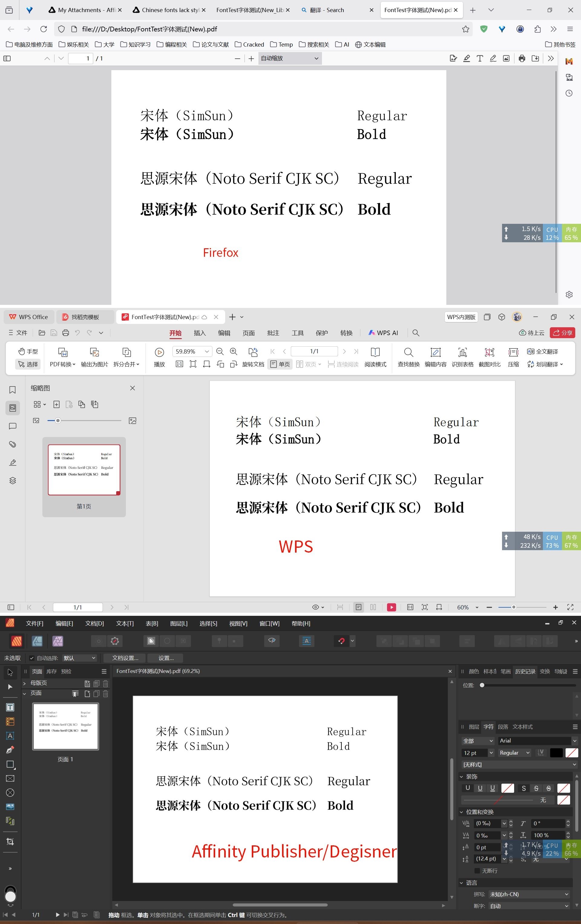Toggle Firefox PDF sidebar icon
The height and width of the screenshot is (924, 581).
tap(7, 58)
